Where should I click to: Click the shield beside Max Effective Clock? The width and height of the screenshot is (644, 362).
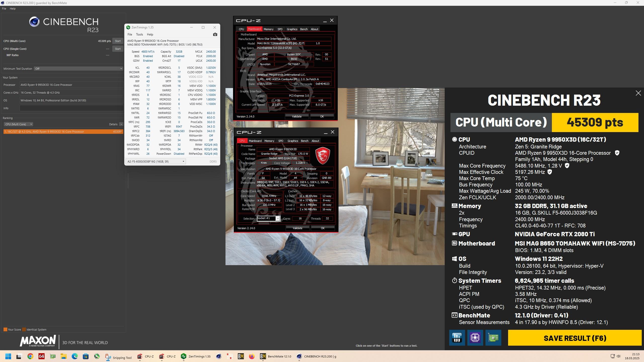coord(550,172)
